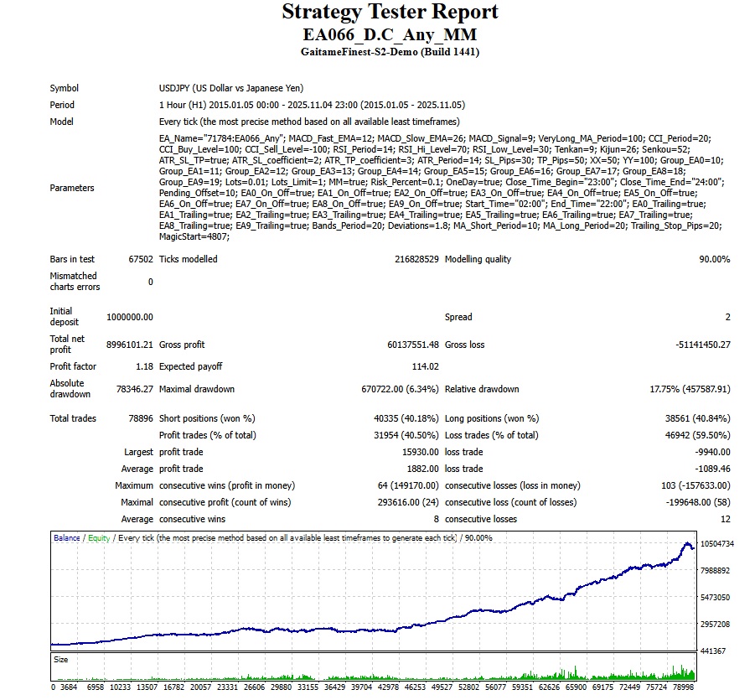Click the Mismatched charts errors label
The height and width of the screenshot is (700, 755).
point(75,282)
